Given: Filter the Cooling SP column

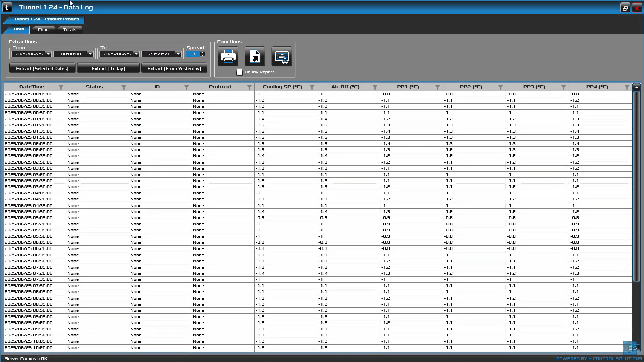Looking at the screenshot, I should [312, 87].
